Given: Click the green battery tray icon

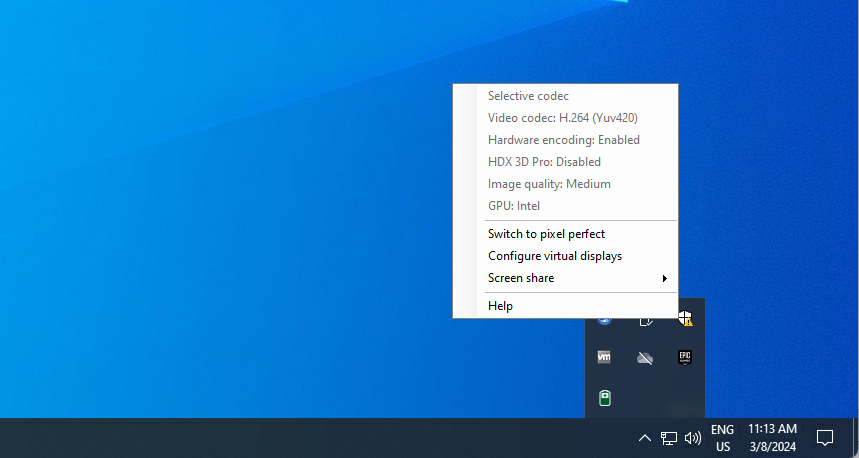Looking at the screenshot, I should pos(604,398).
